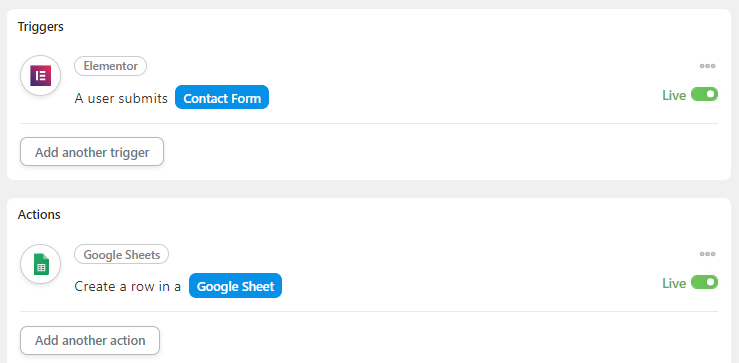Click the Elementor integration label pill
Image resolution: width=739 pixels, height=363 pixels.
(110, 66)
